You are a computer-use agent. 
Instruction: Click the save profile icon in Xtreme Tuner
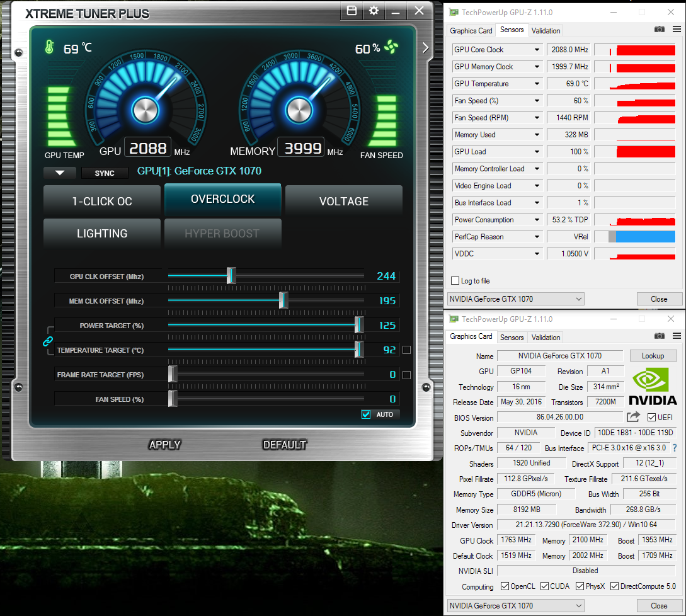pyautogui.click(x=352, y=11)
